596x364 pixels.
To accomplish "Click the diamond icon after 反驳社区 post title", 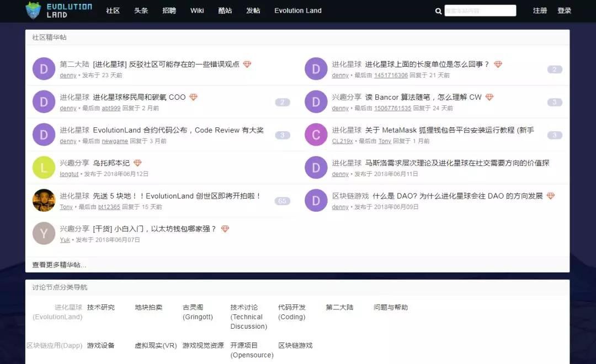I will pos(247,64).
